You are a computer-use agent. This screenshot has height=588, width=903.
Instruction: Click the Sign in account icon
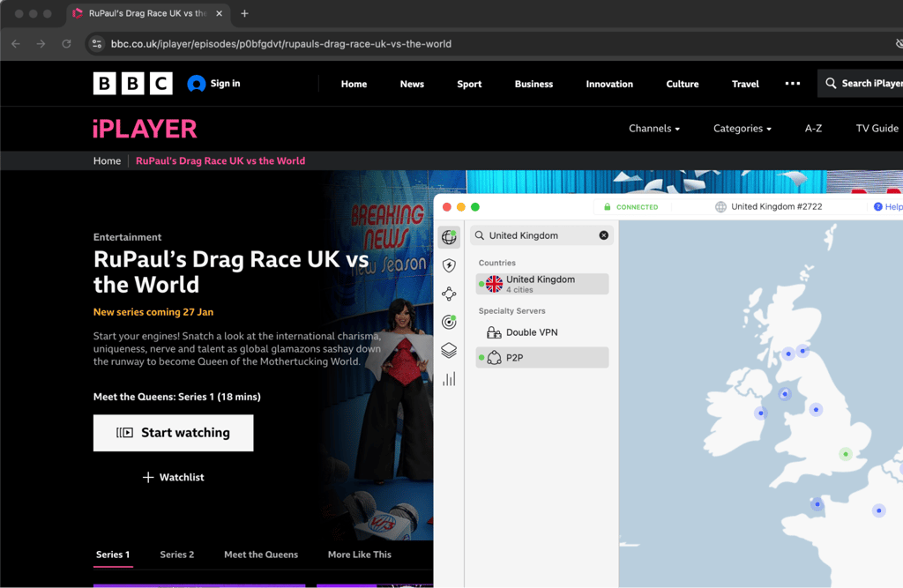[x=197, y=84]
